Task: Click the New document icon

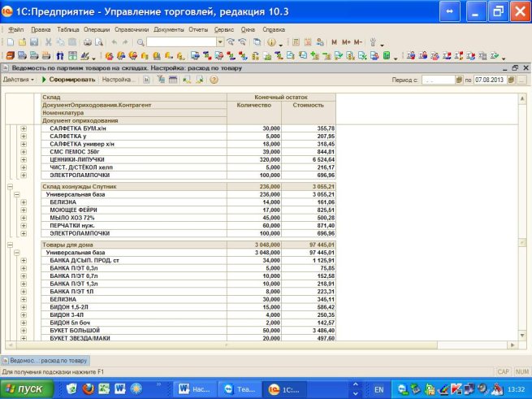Action: coord(11,42)
